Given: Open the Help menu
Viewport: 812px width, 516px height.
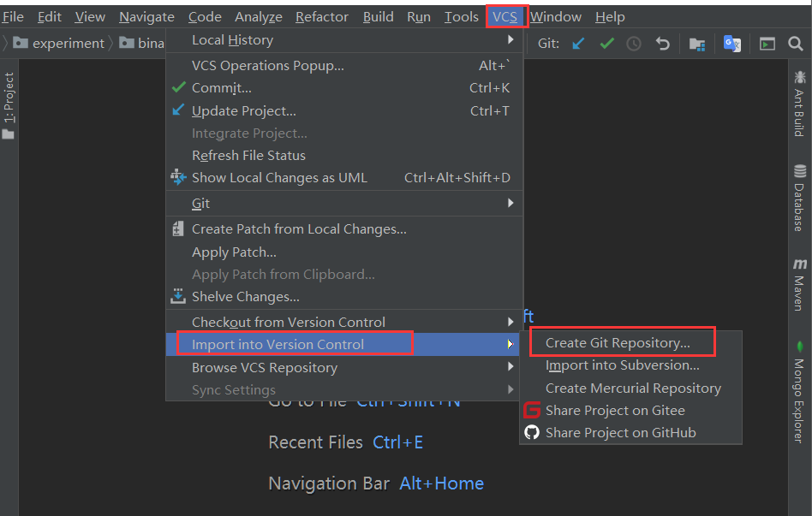Looking at the screenshot, I should (610, 17).
